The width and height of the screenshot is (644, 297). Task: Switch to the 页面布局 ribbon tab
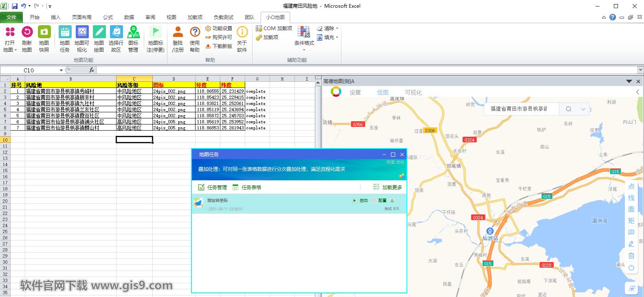pos(81,17)
